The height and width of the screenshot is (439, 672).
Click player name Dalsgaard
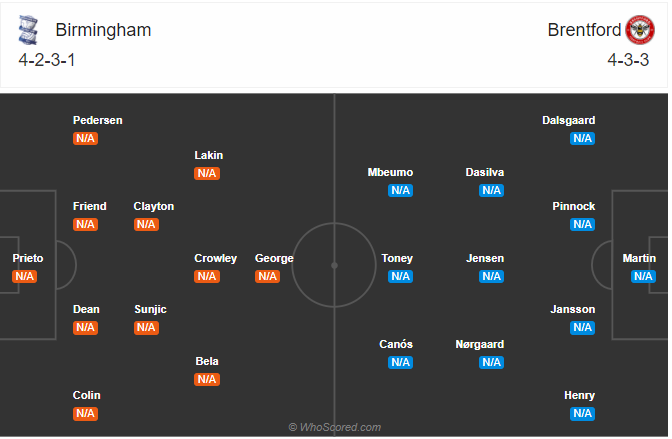(x=568, y=120)
